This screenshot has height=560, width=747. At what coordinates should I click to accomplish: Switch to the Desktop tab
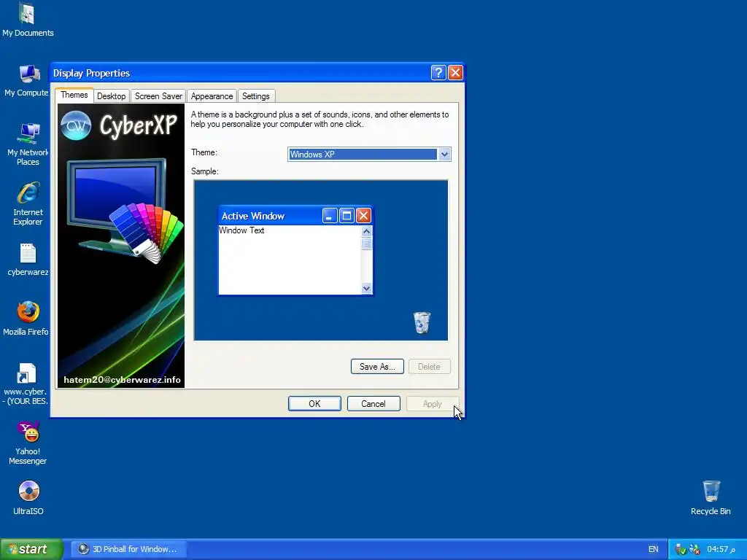[111, 96]
